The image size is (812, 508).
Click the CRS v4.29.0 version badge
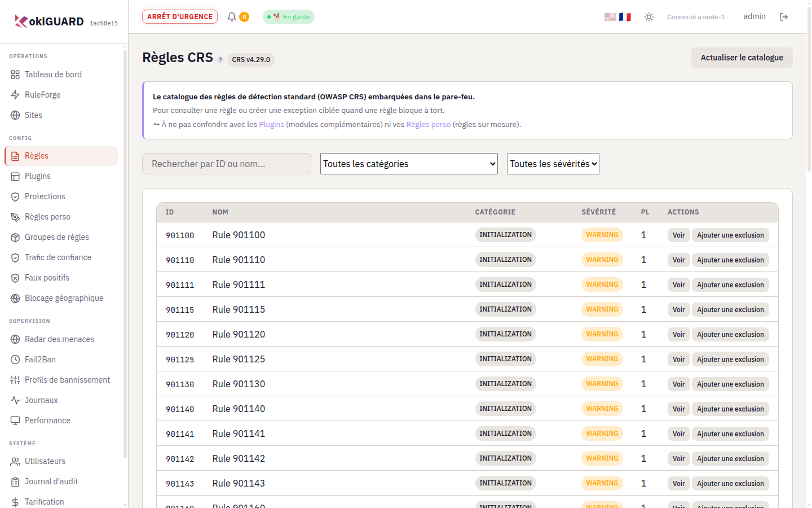coord(251,59)
